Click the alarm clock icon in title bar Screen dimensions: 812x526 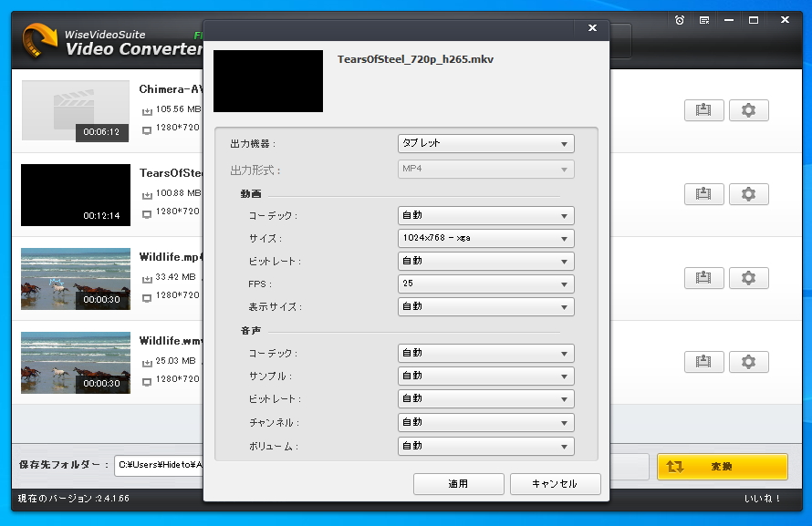click(680, 20)
